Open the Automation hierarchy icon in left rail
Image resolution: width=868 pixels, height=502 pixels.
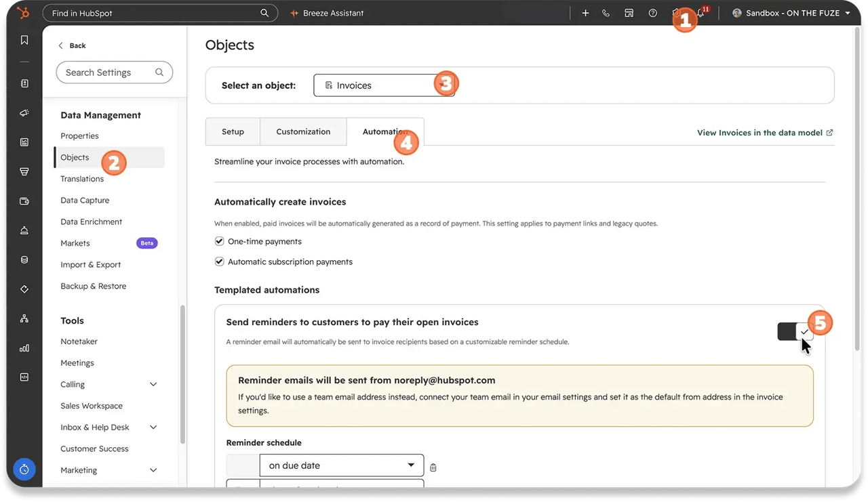(x=24, y=318)
